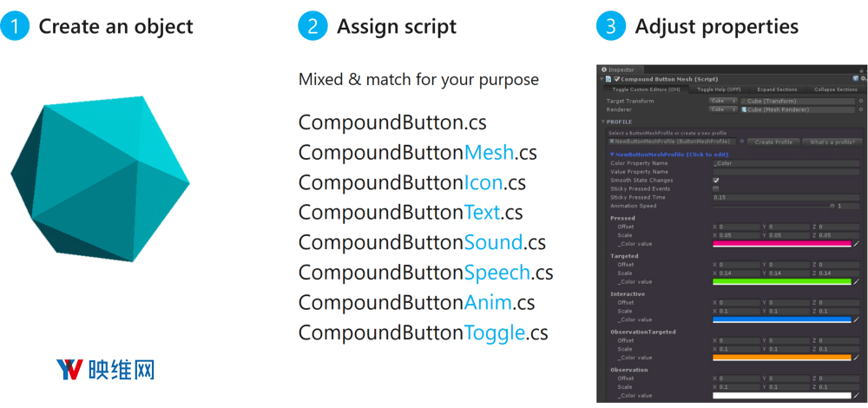868x408 pixels.
Task: Open object picker for Renderer field
Action: click(x=862, y=109)
